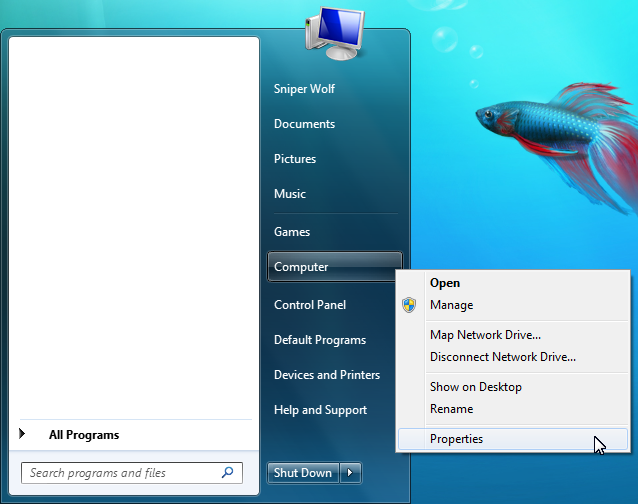Open the Pictures library link
Viewport: 638px width, 504px height.
tap(295, 159)
